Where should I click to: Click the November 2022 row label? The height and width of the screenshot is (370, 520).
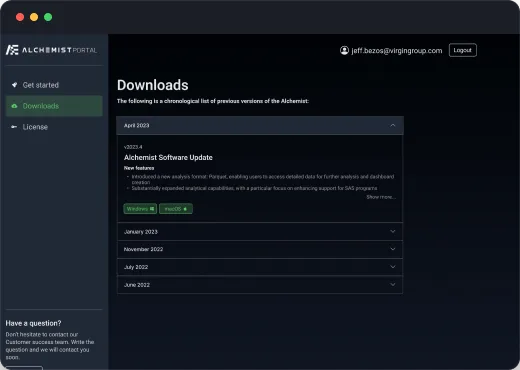click(x=143, y=249)
